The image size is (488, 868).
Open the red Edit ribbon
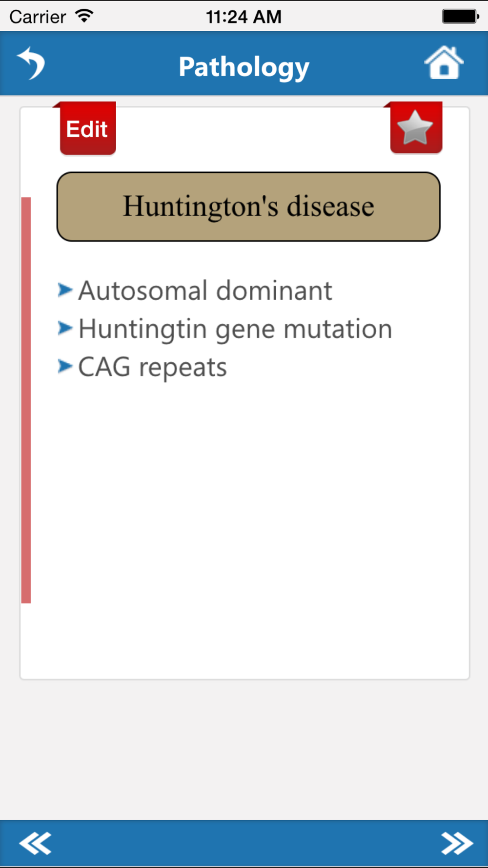coord(87,128)
